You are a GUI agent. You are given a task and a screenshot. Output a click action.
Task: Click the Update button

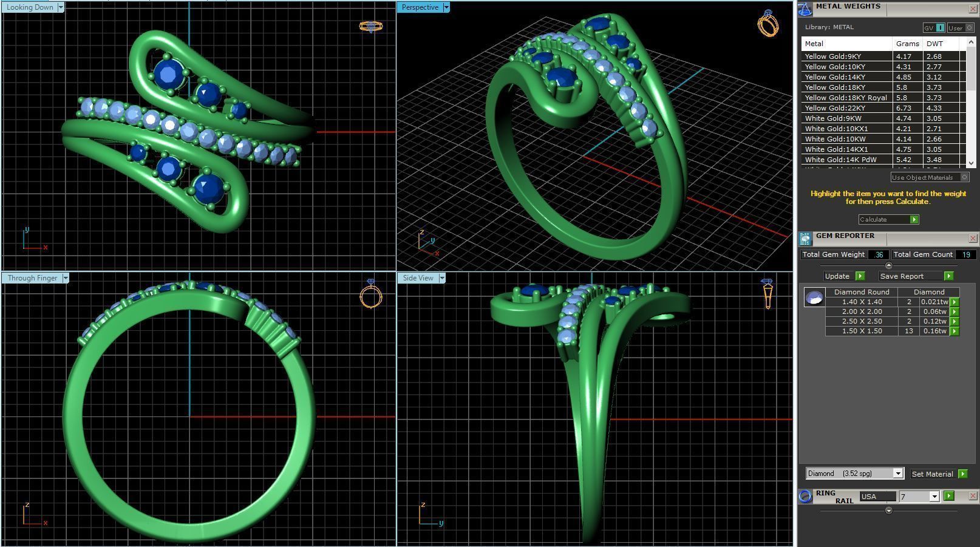(x=839, y=276)
